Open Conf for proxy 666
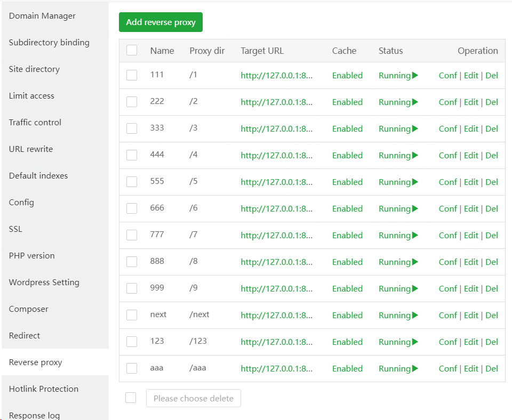Viewport: 512px width, 420px height. pos(447,209)
